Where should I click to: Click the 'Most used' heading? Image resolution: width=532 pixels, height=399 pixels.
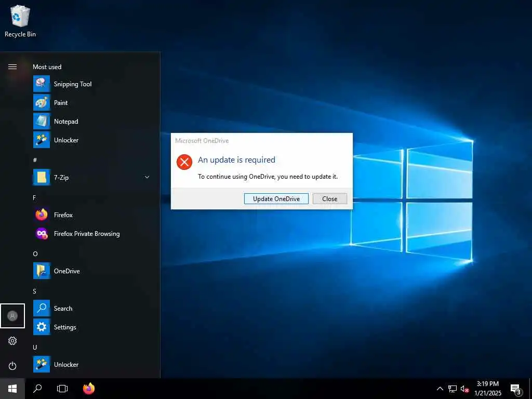pyautogui.click(x=47, y=67)
